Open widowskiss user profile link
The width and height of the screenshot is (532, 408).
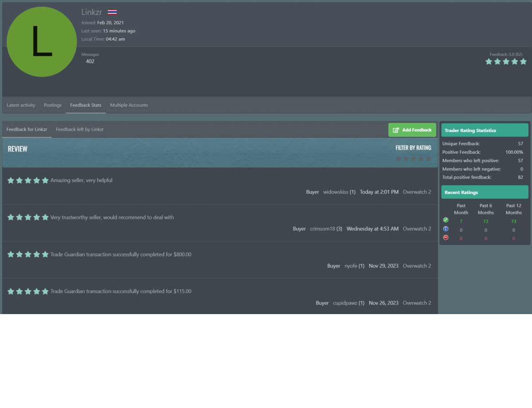click(x=336, y=192)
